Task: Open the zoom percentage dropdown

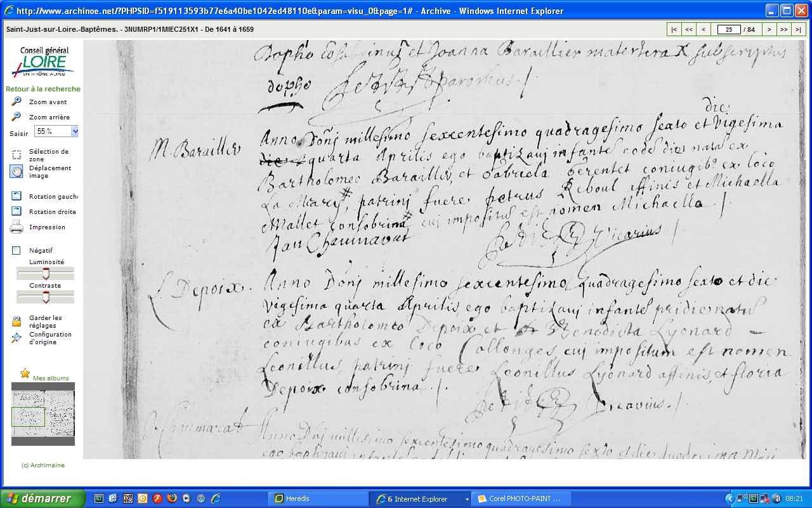Action: 75,131
